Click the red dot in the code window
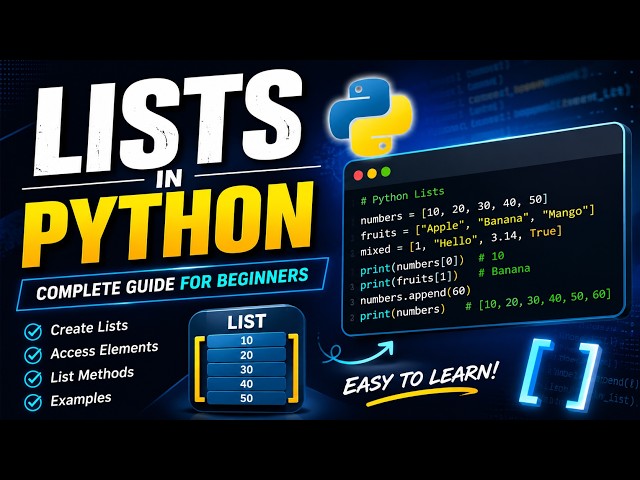 click(358, 176)
